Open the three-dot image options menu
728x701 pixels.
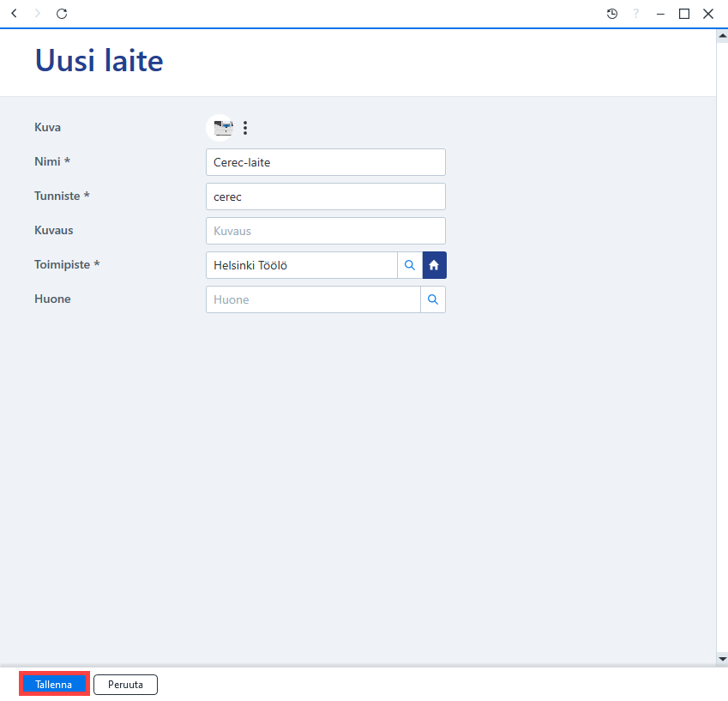click(x=245, y=128)
